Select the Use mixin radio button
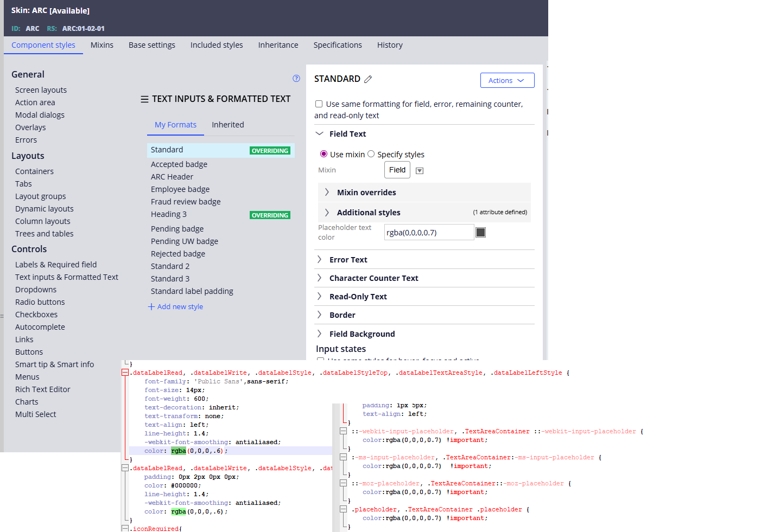Image resolution: width=780 pixels, height=532 pixels. (x=324, y=154)
